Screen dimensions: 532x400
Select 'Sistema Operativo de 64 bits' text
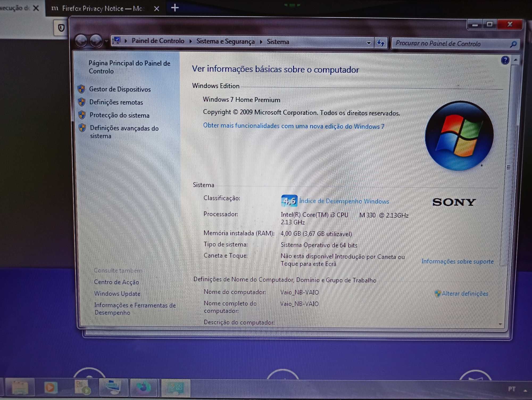(319, 245)
